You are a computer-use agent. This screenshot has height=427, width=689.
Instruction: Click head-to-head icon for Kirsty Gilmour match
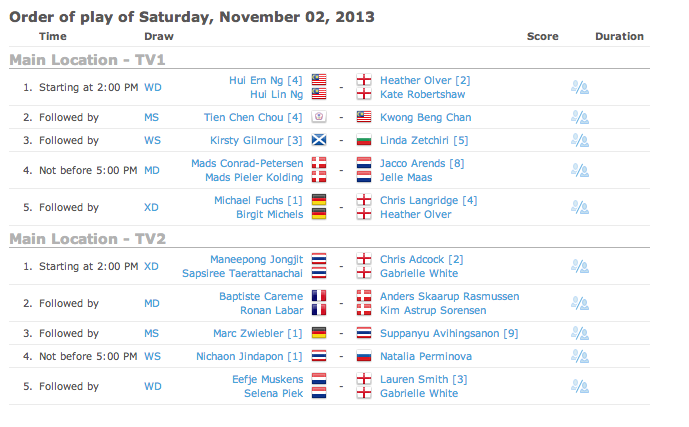point(579,140)
